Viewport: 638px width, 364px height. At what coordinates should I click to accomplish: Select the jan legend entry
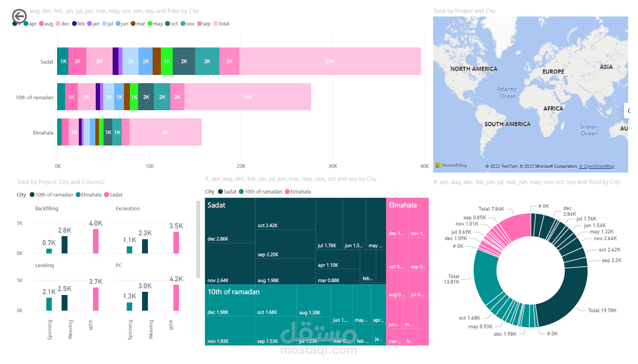coord(93,24)
